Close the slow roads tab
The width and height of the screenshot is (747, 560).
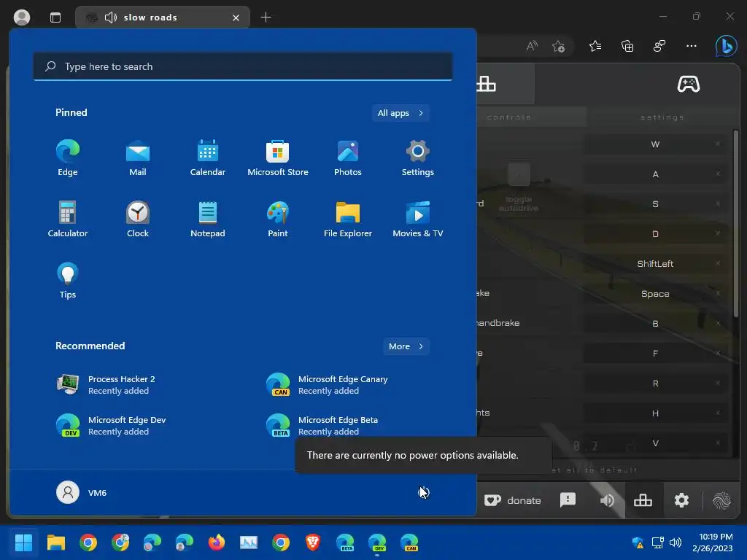coord(236,17)
